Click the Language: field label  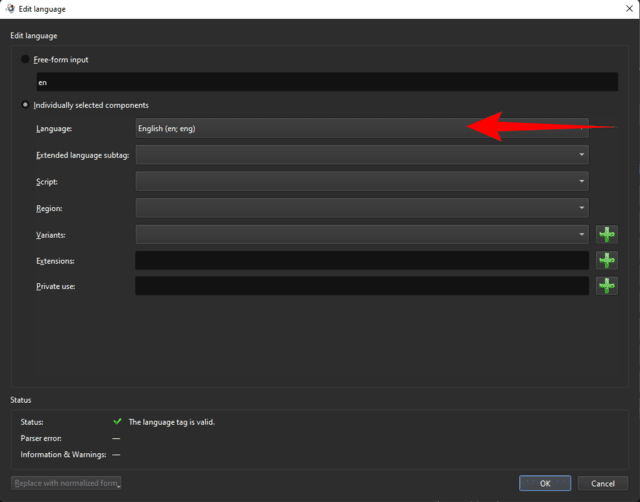pos(54,129)
